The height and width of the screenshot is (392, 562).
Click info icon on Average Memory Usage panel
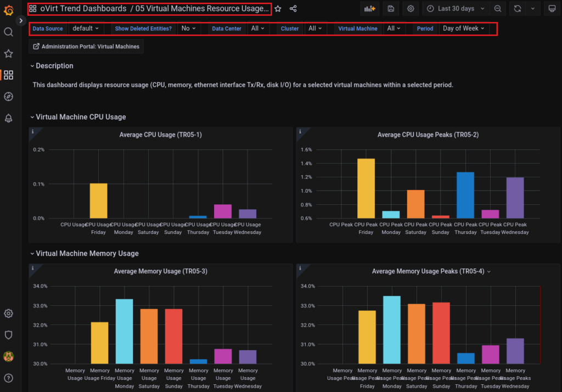32,268
